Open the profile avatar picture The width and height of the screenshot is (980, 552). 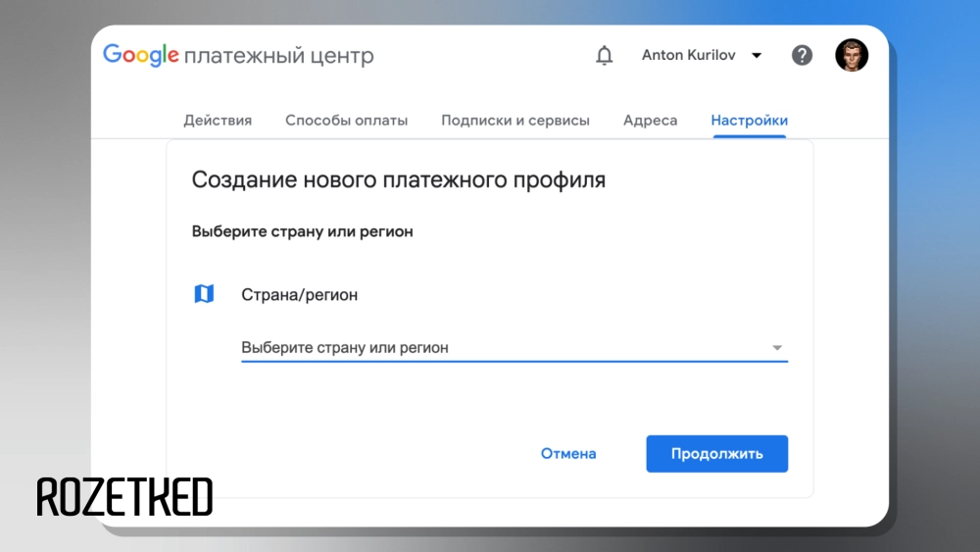[851, 56]
